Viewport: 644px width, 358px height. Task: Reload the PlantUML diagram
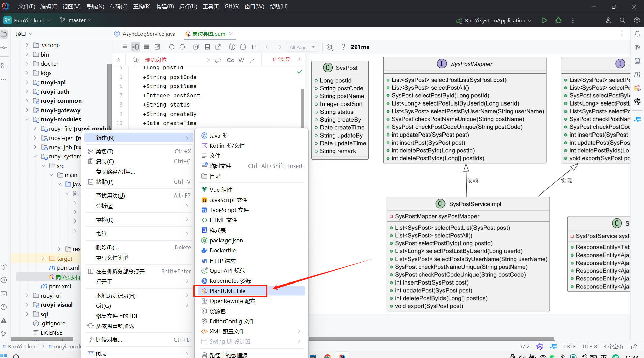click(x=172, y=47)
